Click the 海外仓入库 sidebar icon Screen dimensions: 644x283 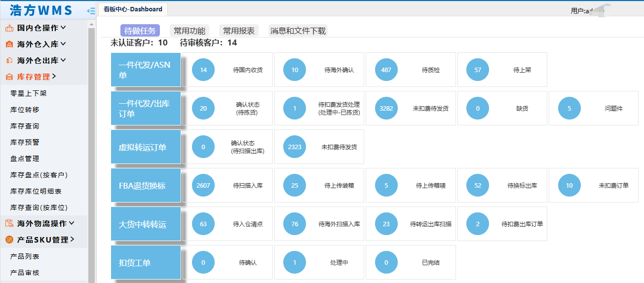9,44
